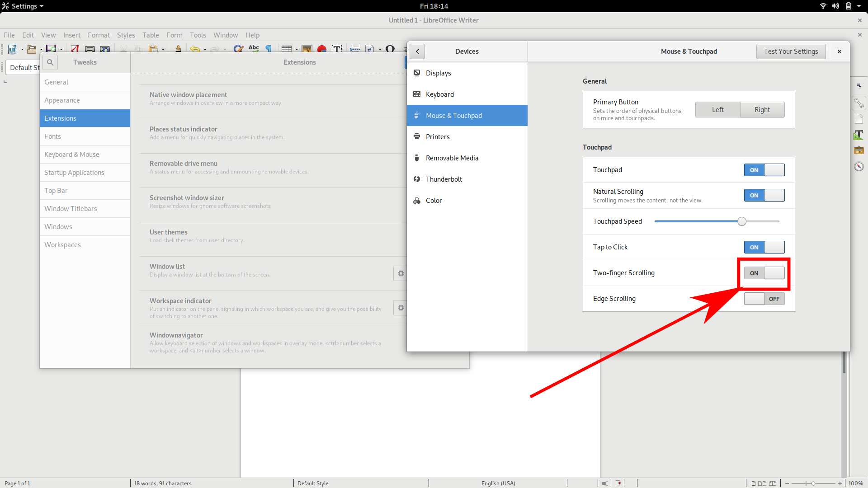
Task: Toggle Print Preview icon in Writer toolbar
Action: 105,49
